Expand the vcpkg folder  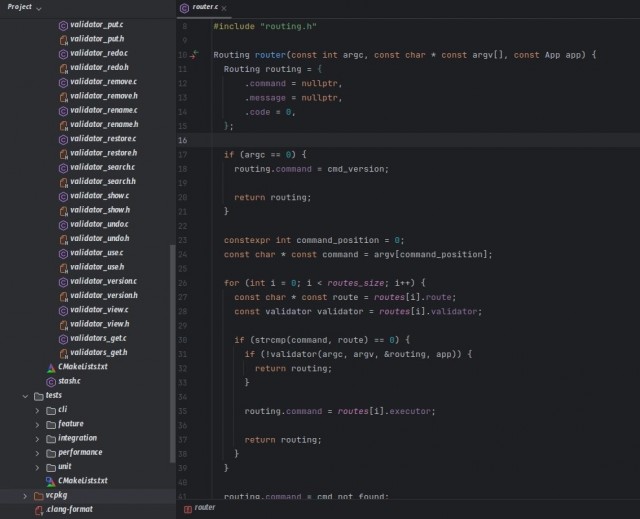click(x=25, y=496)
